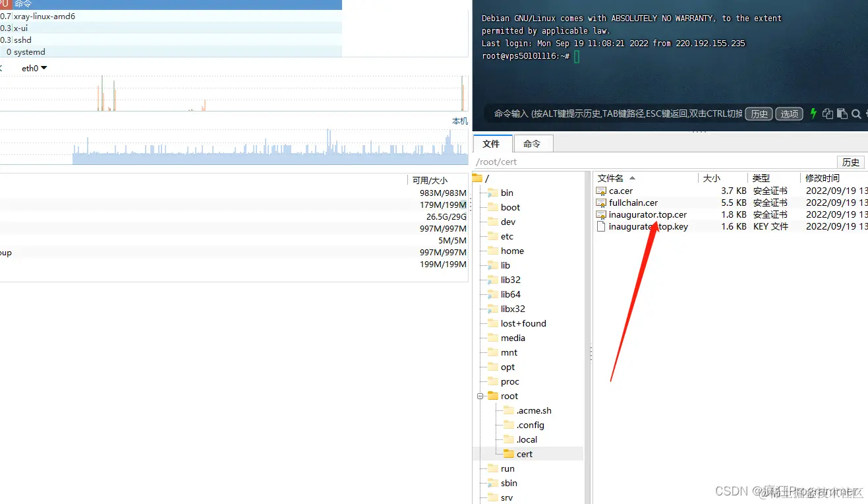This screenshot has height=504, width=868.
Task: Click the /root/cert path field
Action: pyautogui.click(x=654, y=162)
